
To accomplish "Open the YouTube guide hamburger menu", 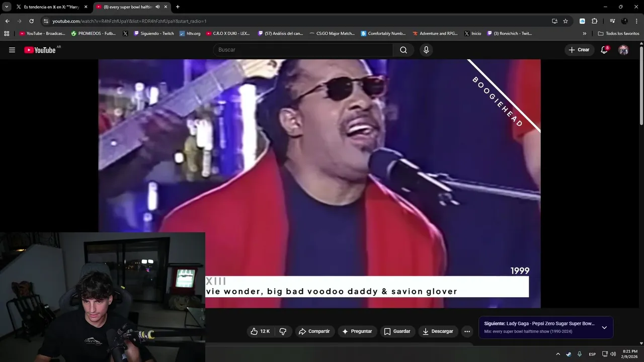I will [12, 50].
